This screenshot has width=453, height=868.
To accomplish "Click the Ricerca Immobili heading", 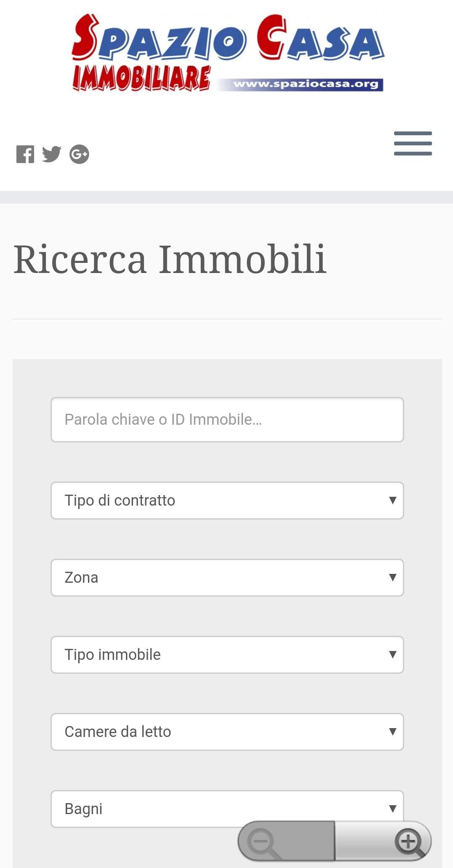I will coord(170,259).
